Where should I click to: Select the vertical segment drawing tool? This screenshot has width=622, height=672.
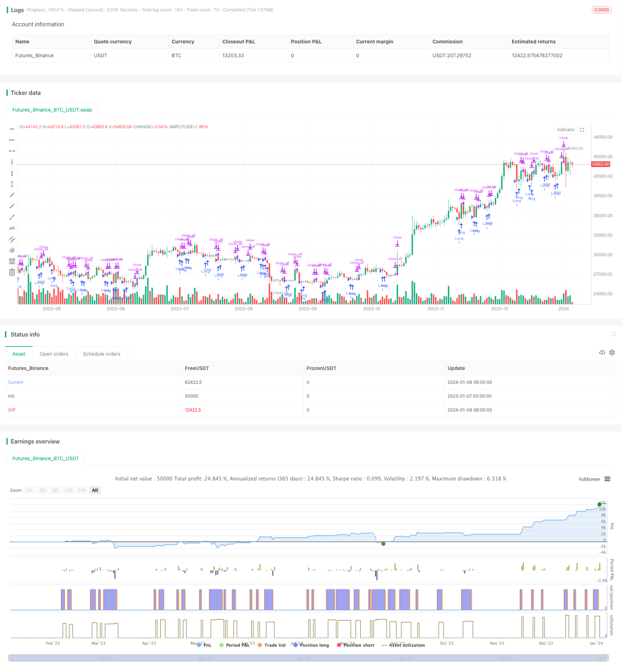coord(12,184)
